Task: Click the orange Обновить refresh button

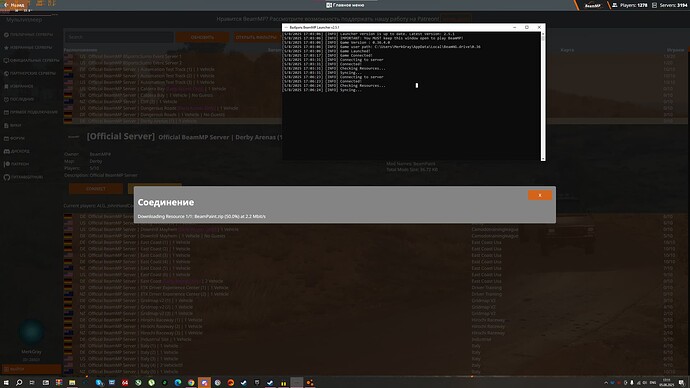Action: pos(202,37)
